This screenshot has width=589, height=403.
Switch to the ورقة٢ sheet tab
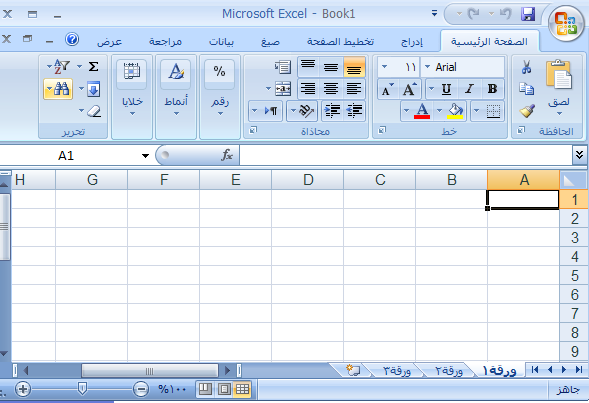click(x=449, y=371)
